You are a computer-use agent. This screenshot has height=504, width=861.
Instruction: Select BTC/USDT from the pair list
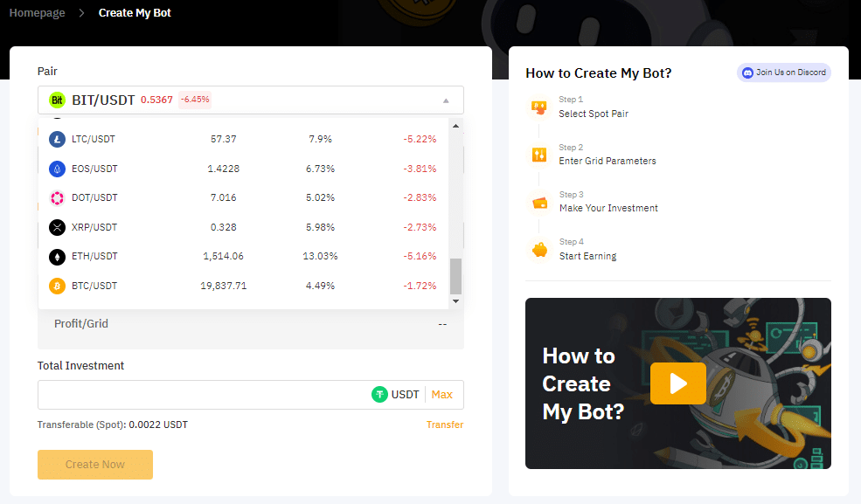[x=243, y=286]
